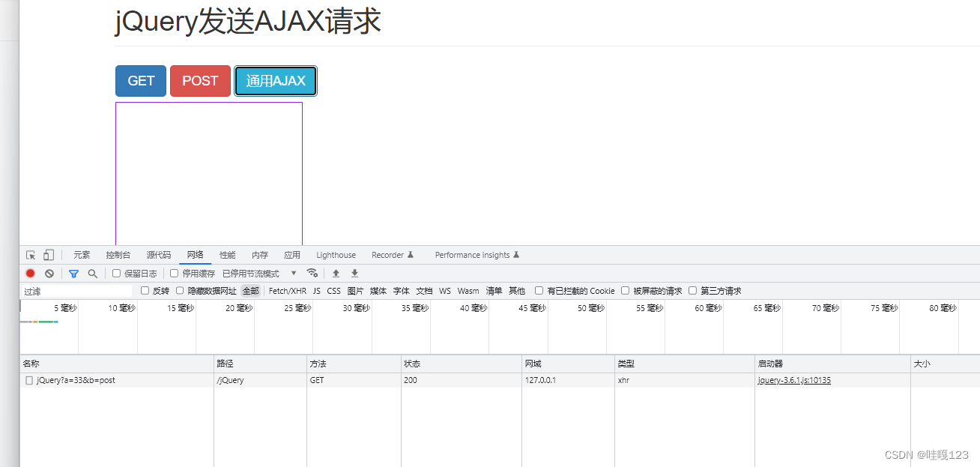Toggle 隐藏数据网址 option
Screen dimensions: 980x467
pos(180,291)
